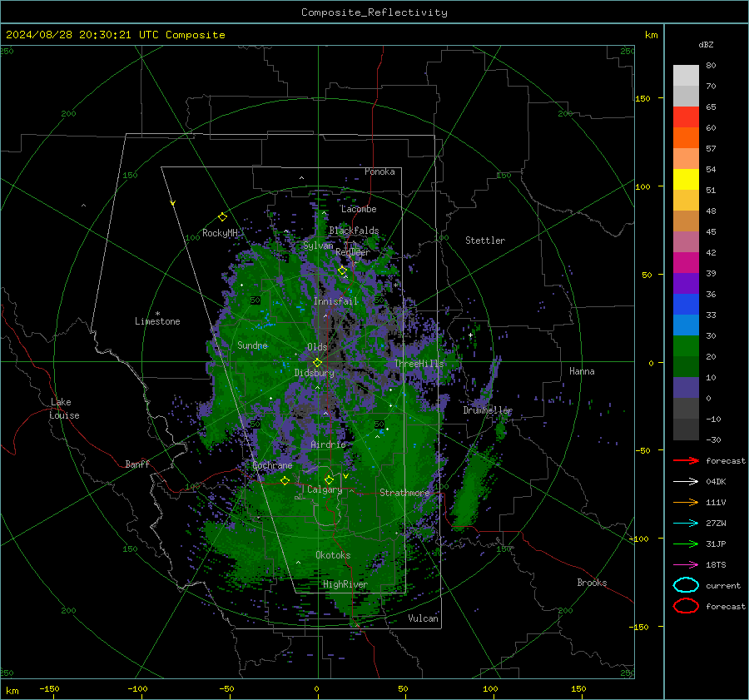This screenshot has width=749, height=700.
Task: Click the Didsbury city label
Action: pos(315,373)
